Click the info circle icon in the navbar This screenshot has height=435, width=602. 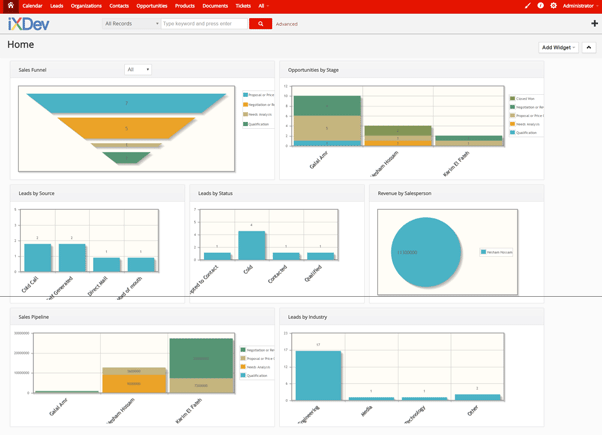tap(541, 6)
